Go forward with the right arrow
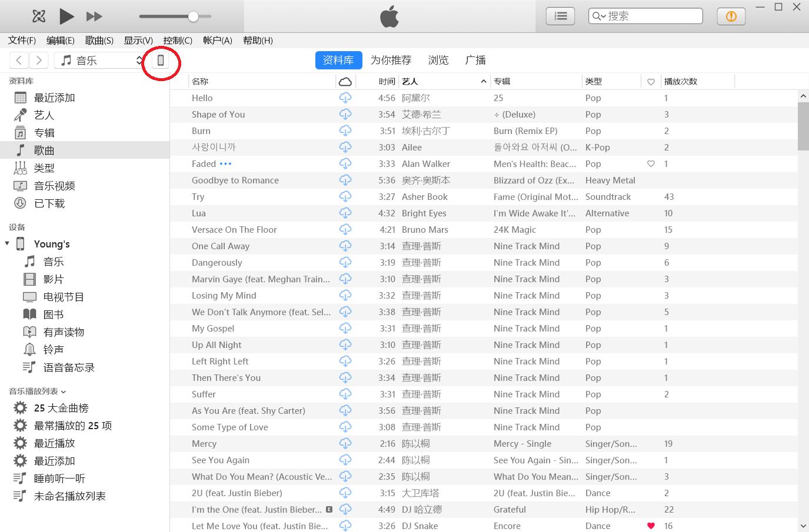Image resolution: width=809 pixels, height=532 pixels. click(39, 60)
